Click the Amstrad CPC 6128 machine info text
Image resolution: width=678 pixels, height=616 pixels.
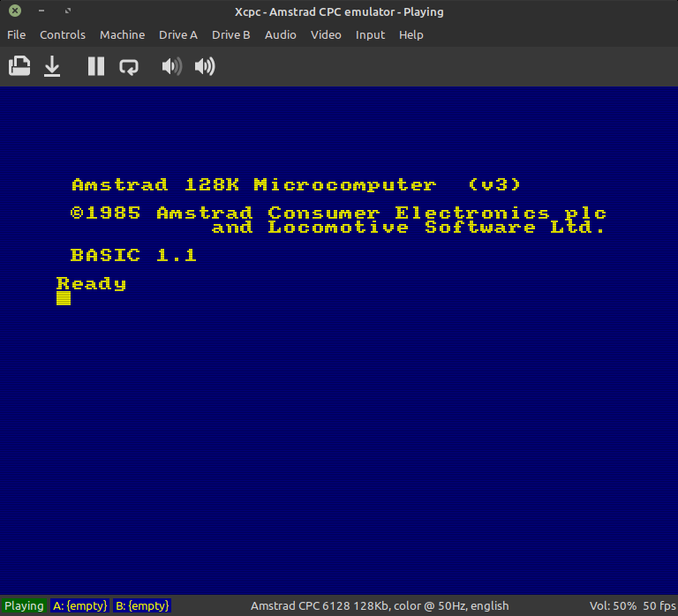pyautogui.click(x=380, y=605)
